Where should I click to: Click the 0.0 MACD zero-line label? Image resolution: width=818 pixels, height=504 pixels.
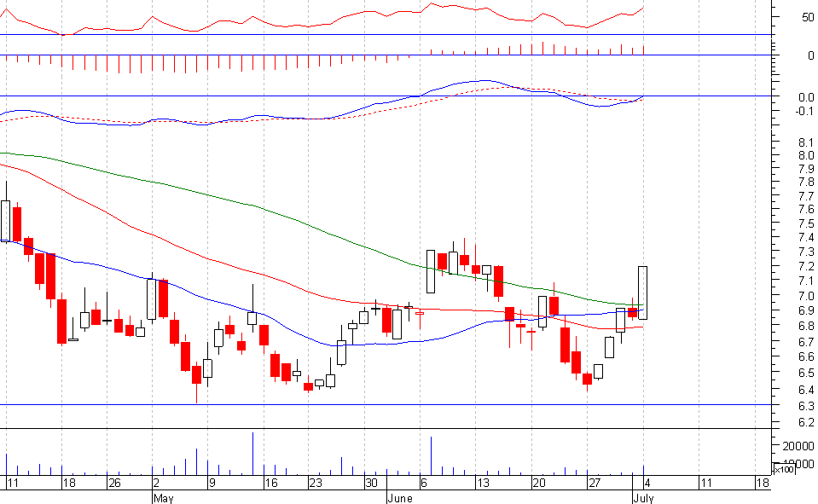[806, 97]
